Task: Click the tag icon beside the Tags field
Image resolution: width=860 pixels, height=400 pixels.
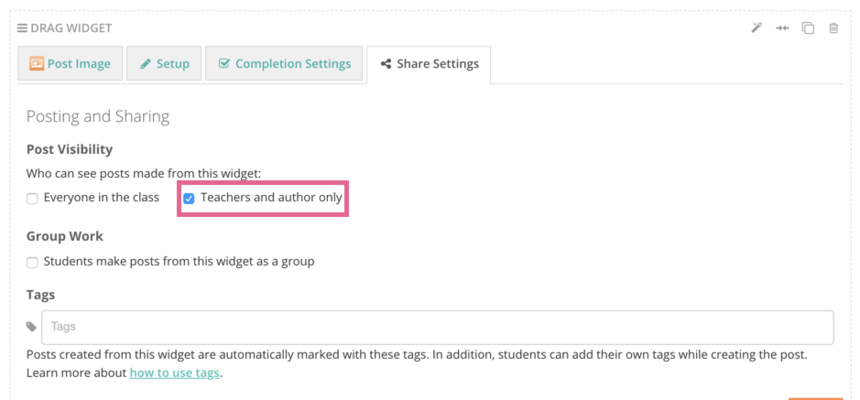Action: (x=32, y=327)
